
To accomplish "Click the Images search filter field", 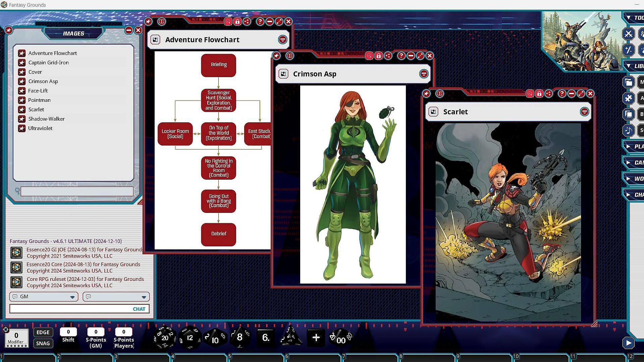I will [x=77, y=191].
